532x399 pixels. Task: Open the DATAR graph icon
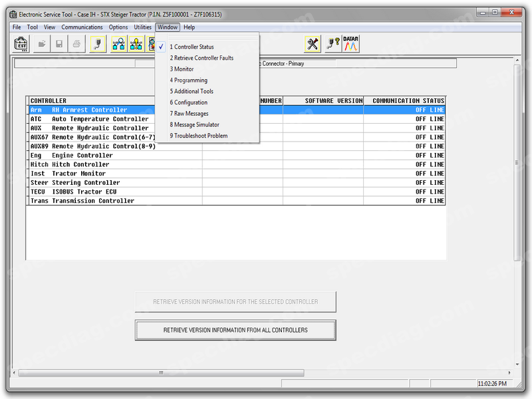tap(350, 44)
